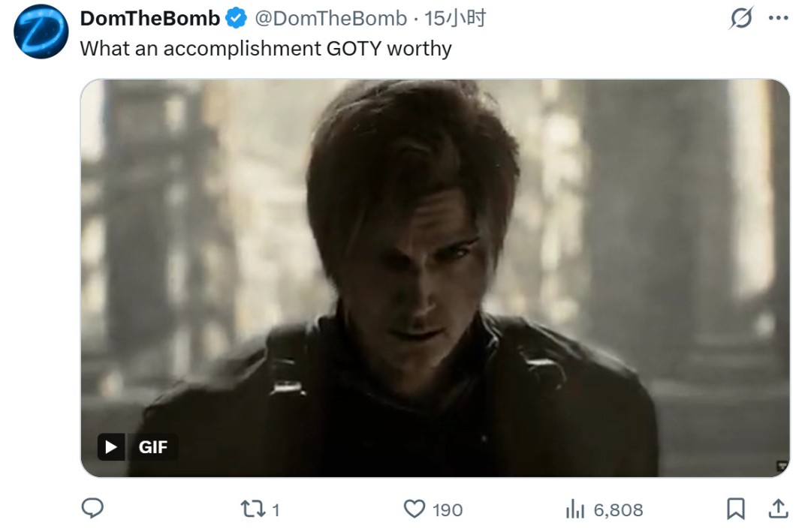Click the blue verified badge
The image size is (811, 532).
[237, 18]
